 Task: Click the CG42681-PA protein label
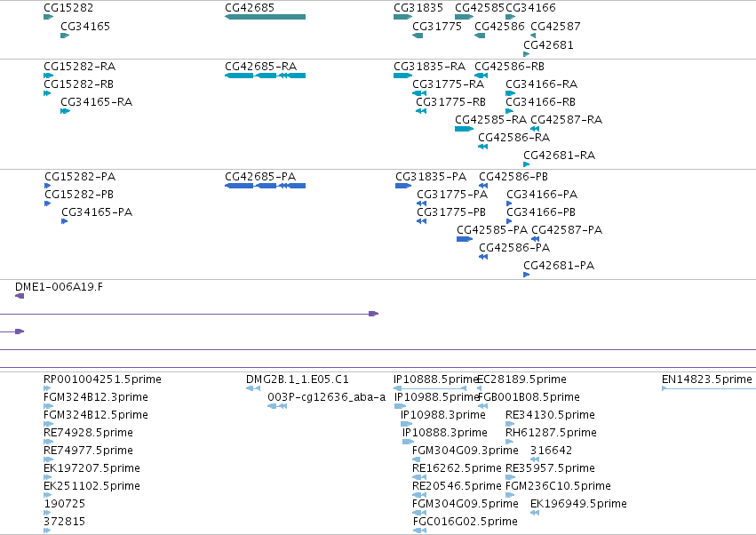(x=559, y=266)
